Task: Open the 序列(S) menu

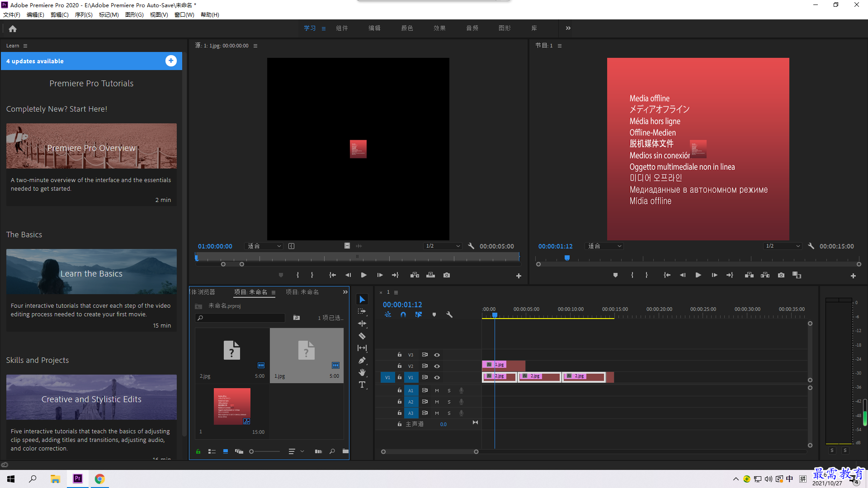Action: pyautogui.click(x=84, y=14)
